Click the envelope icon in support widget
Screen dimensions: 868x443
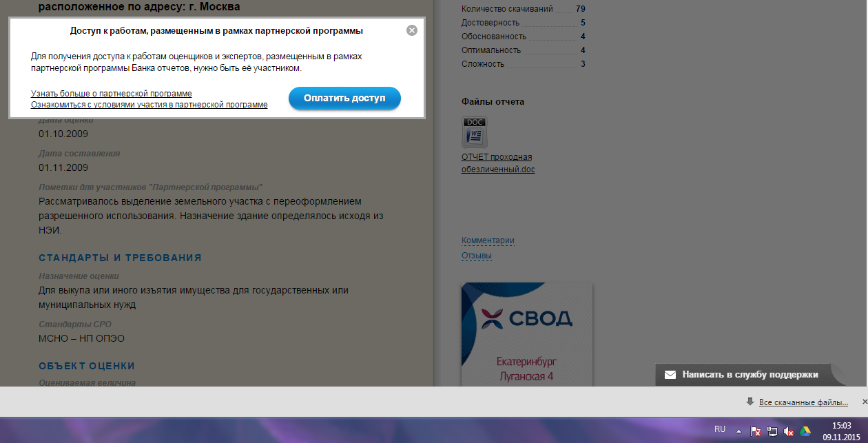point(670,375)
